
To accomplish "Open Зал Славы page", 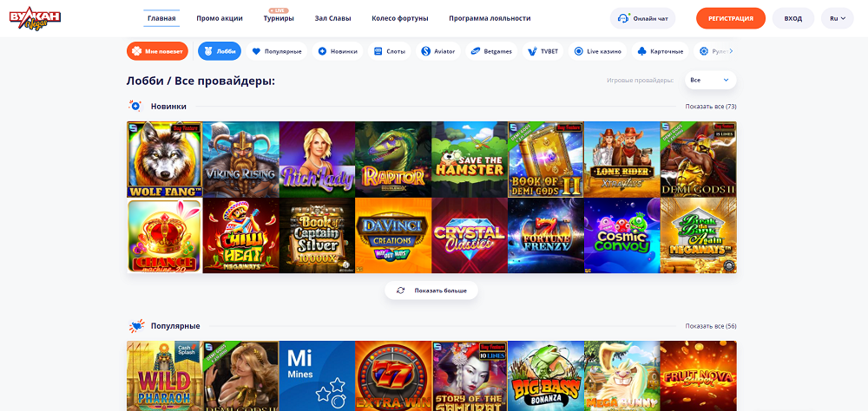I will 332,18.
